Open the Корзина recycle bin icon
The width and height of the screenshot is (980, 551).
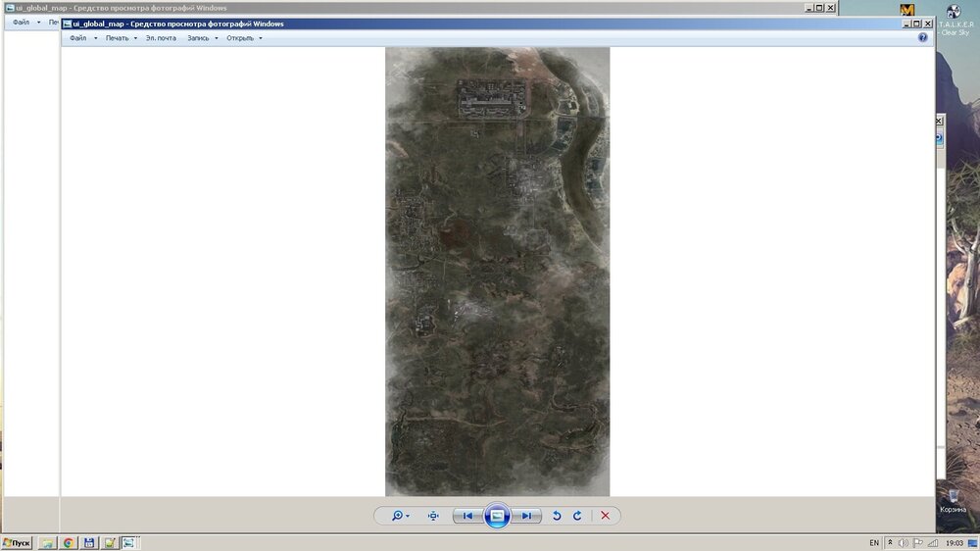(x=953, y=500)
